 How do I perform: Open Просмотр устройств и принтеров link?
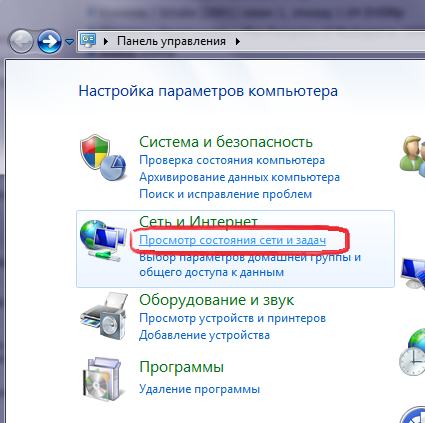tap(232, 318)
